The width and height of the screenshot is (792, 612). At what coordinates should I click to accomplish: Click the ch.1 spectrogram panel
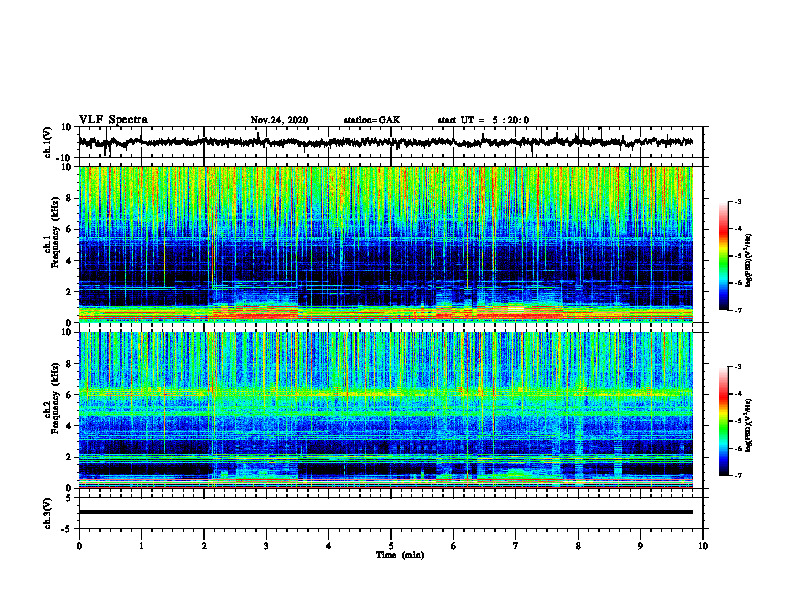coord(386,244)
